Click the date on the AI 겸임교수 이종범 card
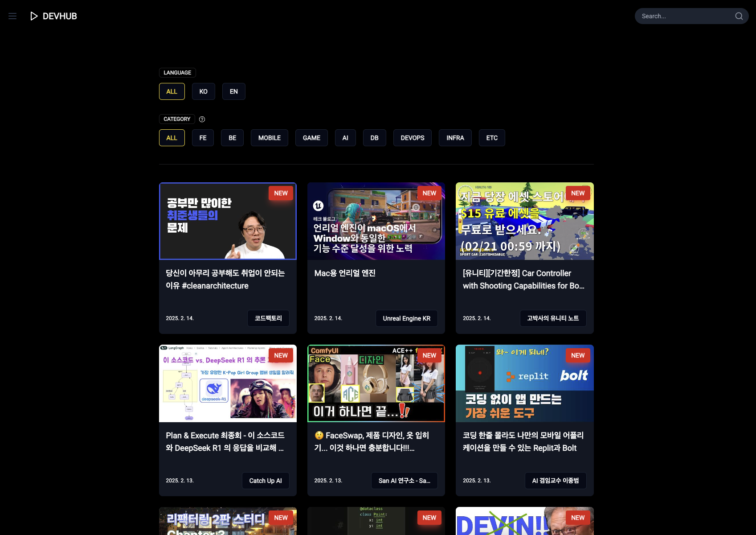This screenshot has height=535, width=756. coord(477,481)
